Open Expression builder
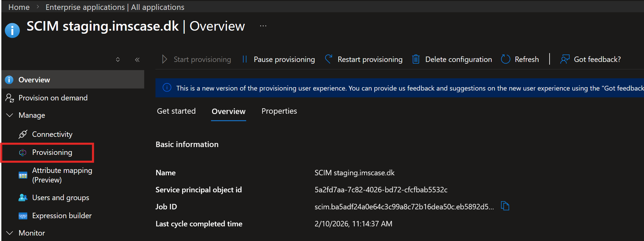644x241 pixels. [x=62, y=216]
